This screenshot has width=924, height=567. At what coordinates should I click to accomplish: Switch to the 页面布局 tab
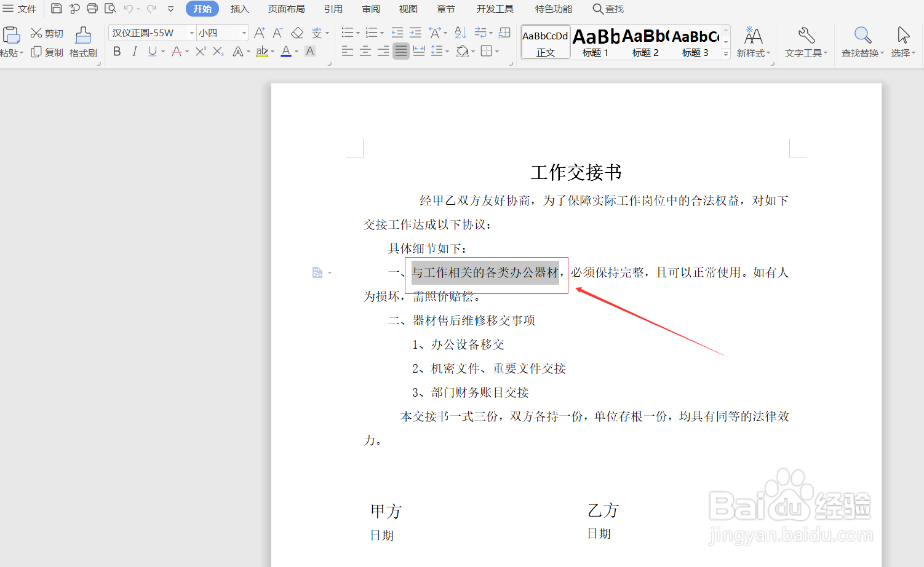point(286,9)
